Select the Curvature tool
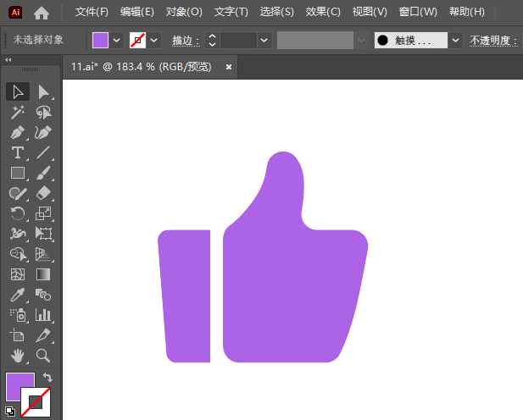Viewport: 523px width, 420px height. (43, 133)
